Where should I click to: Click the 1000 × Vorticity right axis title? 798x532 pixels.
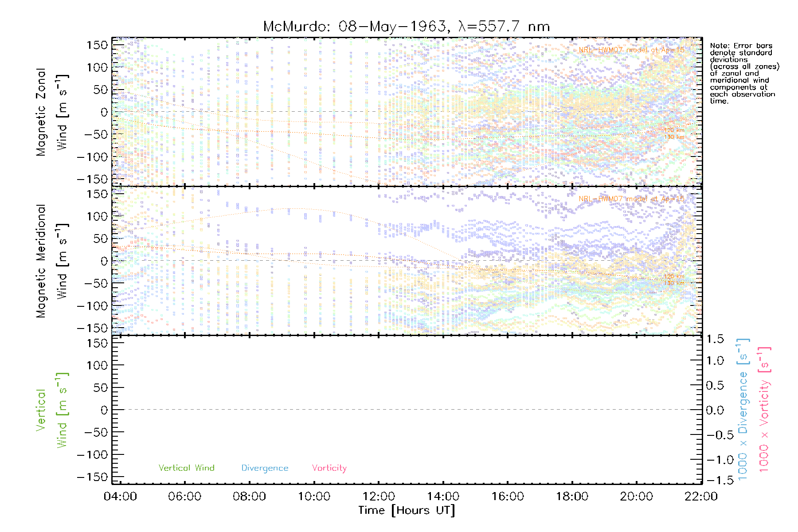764,410
